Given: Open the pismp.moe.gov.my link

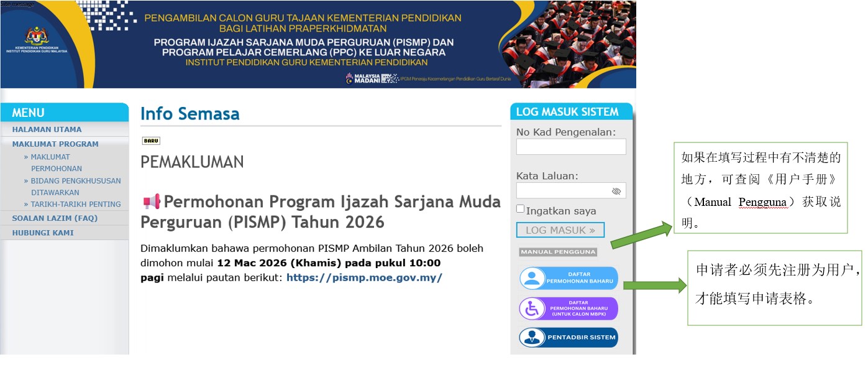Looking at the screenshot, I should tap(364, 277).
